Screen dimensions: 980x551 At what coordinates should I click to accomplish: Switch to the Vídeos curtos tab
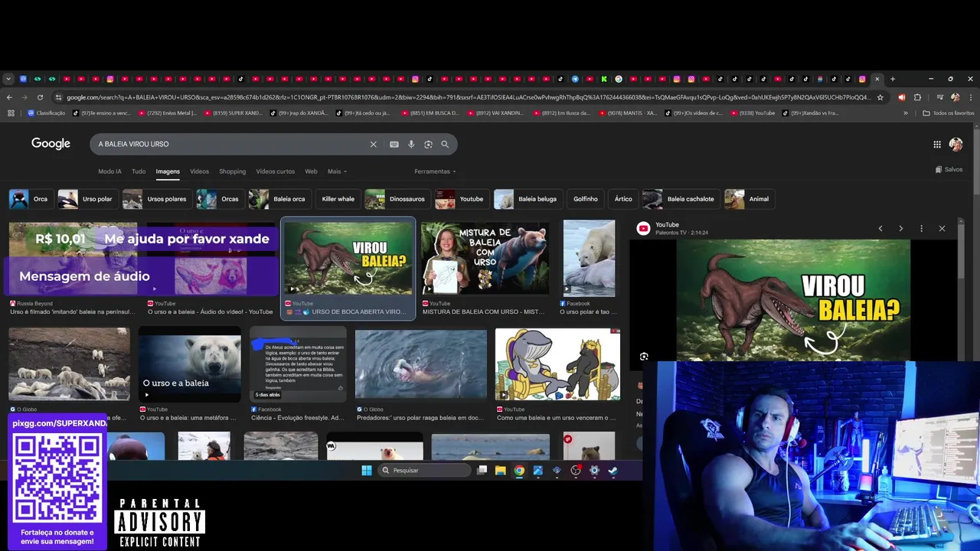[275, 171]
